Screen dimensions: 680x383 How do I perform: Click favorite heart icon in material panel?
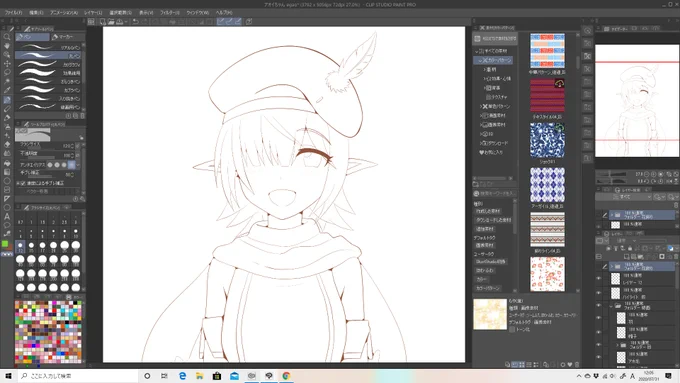(569, 365)
